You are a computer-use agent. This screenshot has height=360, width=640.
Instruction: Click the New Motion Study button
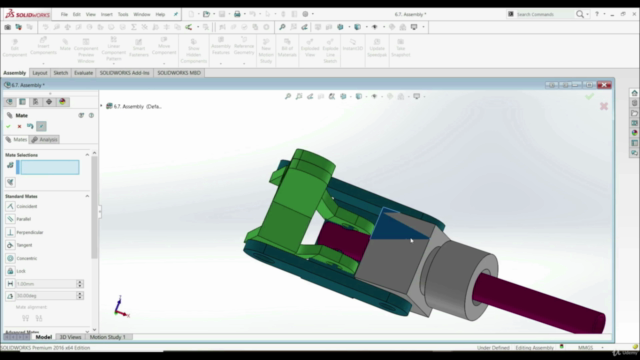pyautogui.click(x=266, y=51)
